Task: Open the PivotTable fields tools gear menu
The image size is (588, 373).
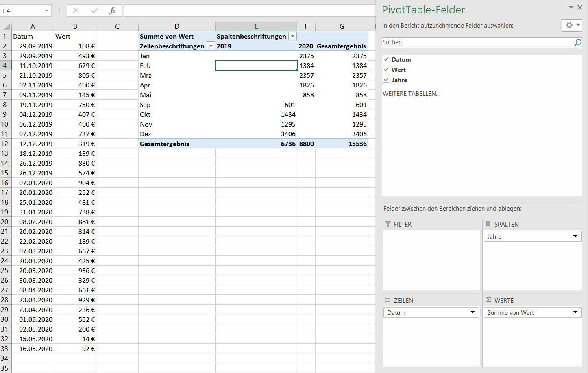Action: [572, 25]
